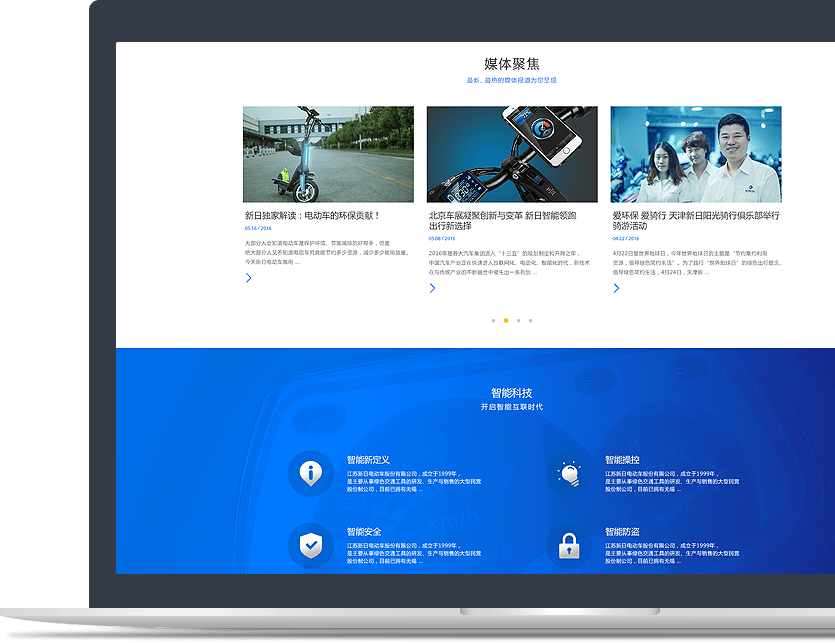Click the blue arrow under the 北京车展 article

(432, 286)
